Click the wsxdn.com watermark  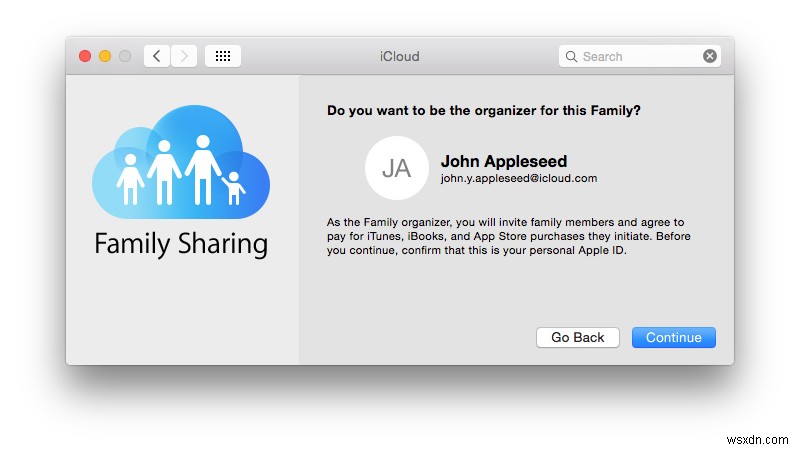757,440
